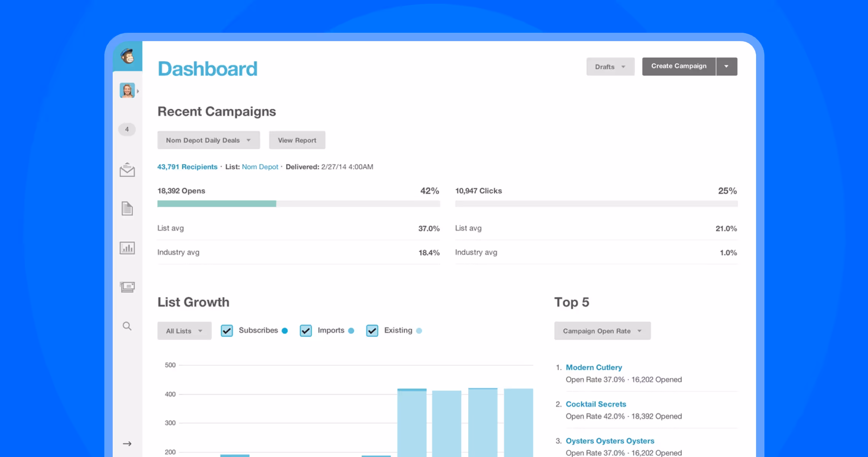Open the Campaigns envelope icon in sidebar
868x457 pixels.
(127, 170)
